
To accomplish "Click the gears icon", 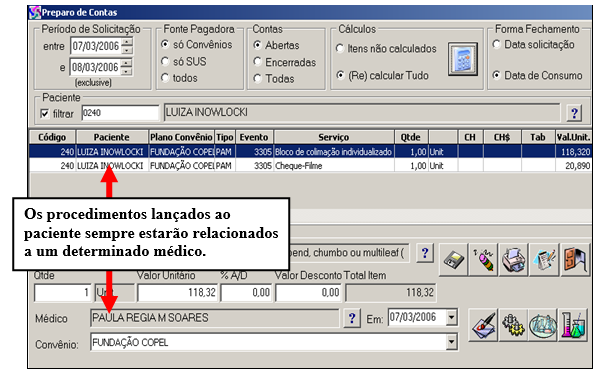I will [x=513, y=325].
